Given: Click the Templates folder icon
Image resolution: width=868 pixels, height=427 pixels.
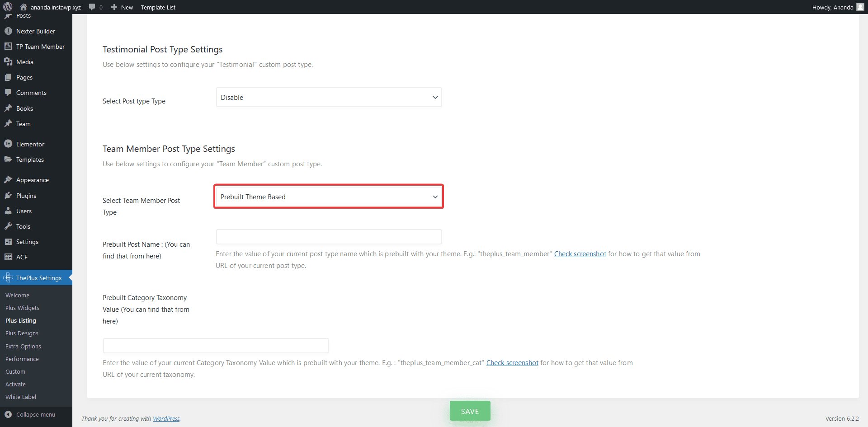Looking at the screenshot, I should coord(8,159).
